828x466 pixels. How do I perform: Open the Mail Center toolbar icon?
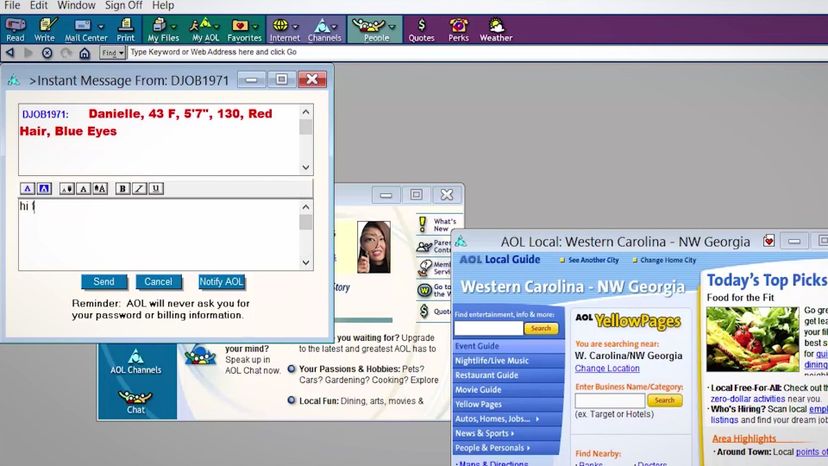click(x=83, y=30)
